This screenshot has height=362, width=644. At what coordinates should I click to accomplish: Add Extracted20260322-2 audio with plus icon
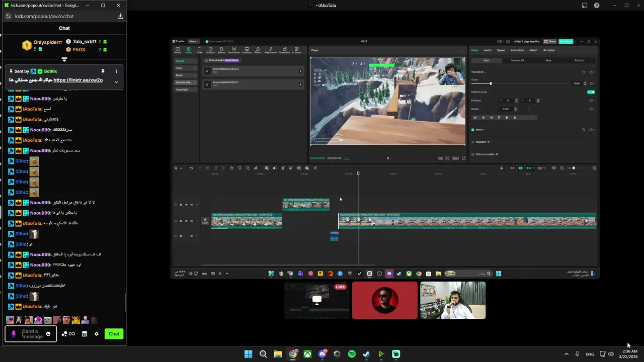[x=300, y=71]
